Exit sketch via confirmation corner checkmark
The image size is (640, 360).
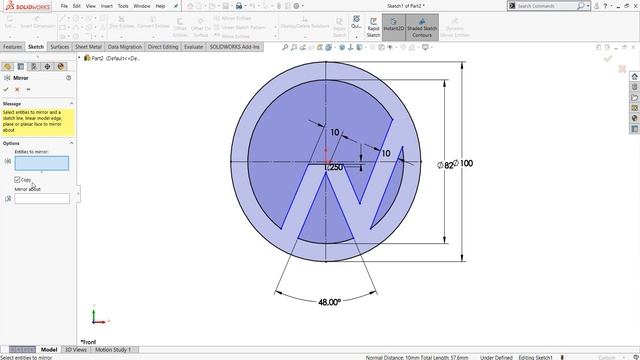[x=608, y=59]
